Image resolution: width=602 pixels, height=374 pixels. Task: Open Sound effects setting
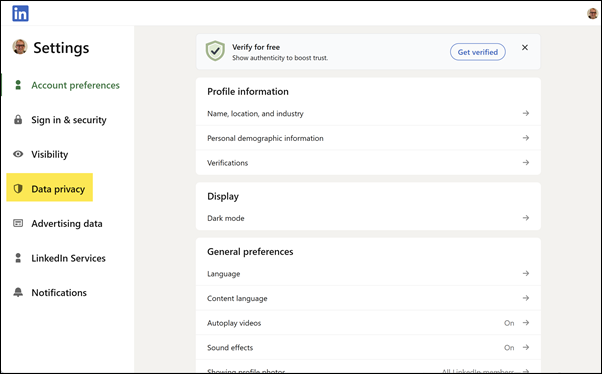368,347
